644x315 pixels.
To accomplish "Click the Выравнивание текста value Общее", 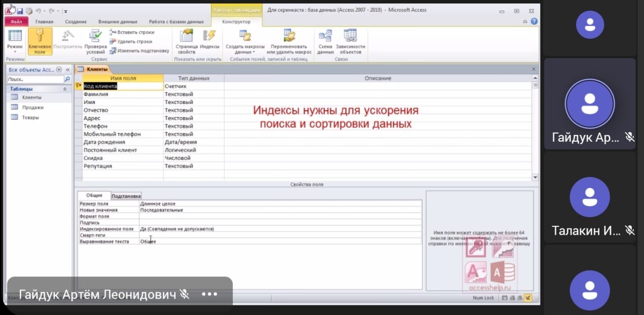I will [280, 241].
